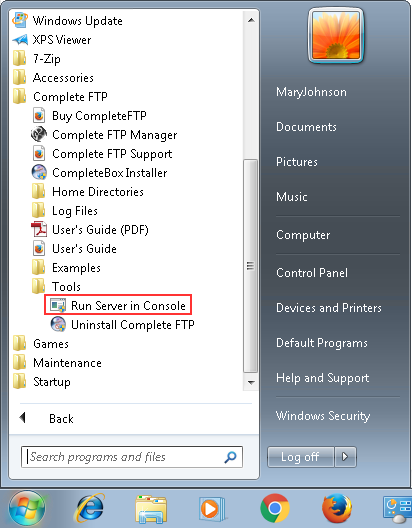The width and height of the screenshot is (412, 528).
Task: Select the 7-Zip text label
Action: [47, 59]
